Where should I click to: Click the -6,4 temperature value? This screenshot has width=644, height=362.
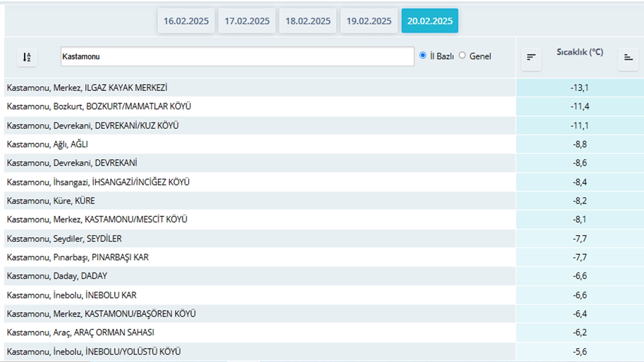coord(580,314)
